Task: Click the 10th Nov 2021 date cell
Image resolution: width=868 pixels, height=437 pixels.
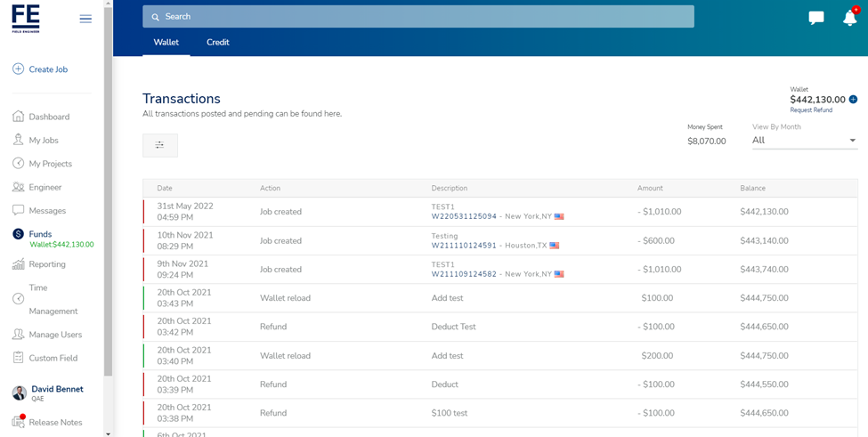Action: 185,240
